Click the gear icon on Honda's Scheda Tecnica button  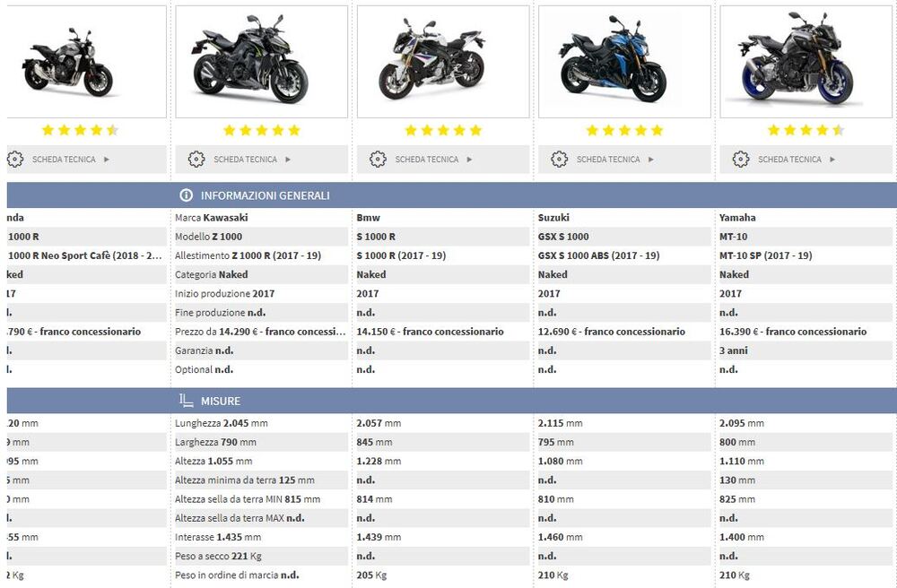pyautogui.click(x=13, y=159)
